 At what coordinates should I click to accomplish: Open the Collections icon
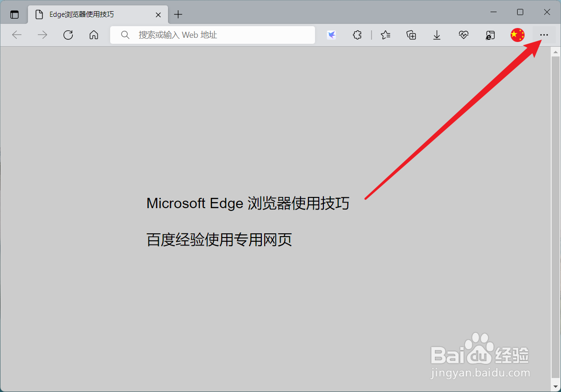click(411, 35)
